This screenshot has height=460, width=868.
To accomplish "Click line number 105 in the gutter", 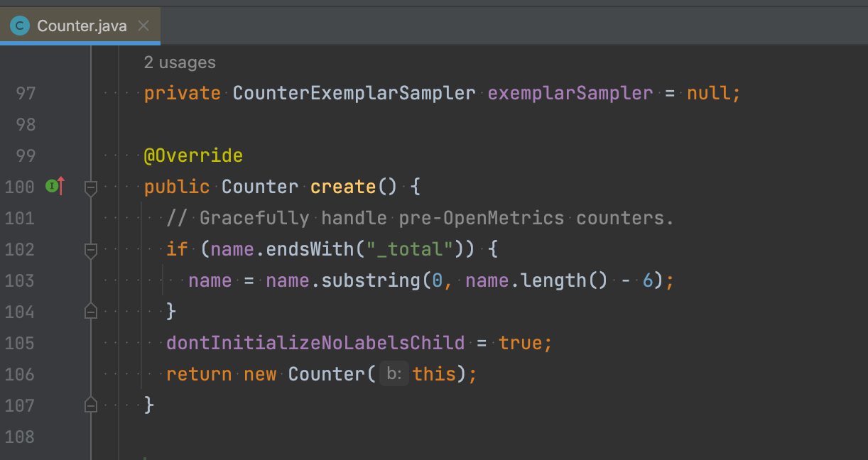I will tap(20, 343).
